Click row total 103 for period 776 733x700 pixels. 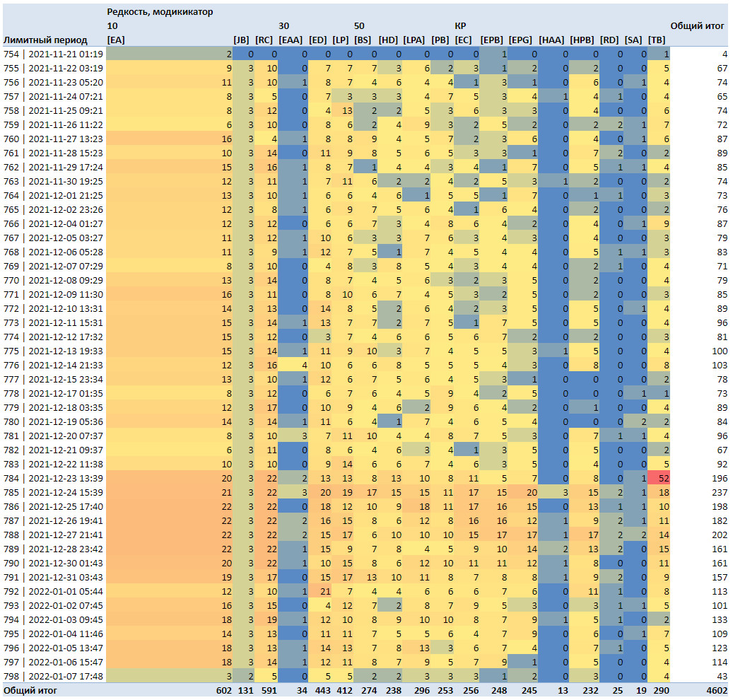(720, 365)
